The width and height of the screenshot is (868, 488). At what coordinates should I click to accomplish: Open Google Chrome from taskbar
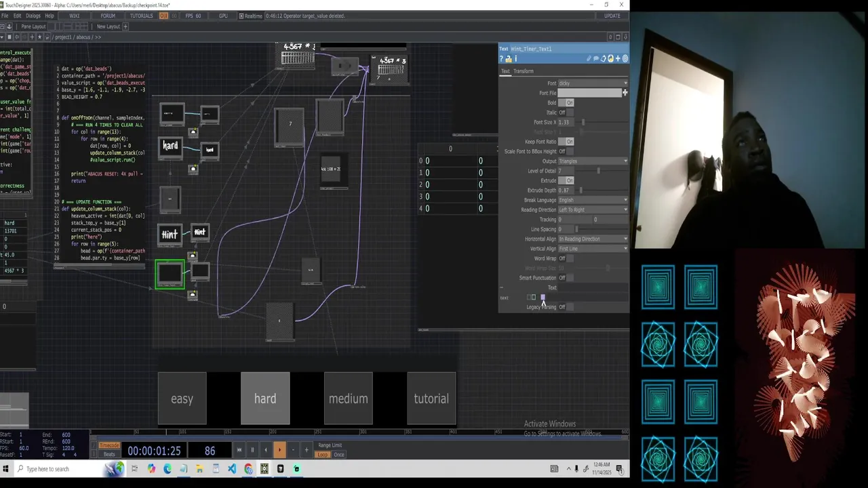point(248,469)
